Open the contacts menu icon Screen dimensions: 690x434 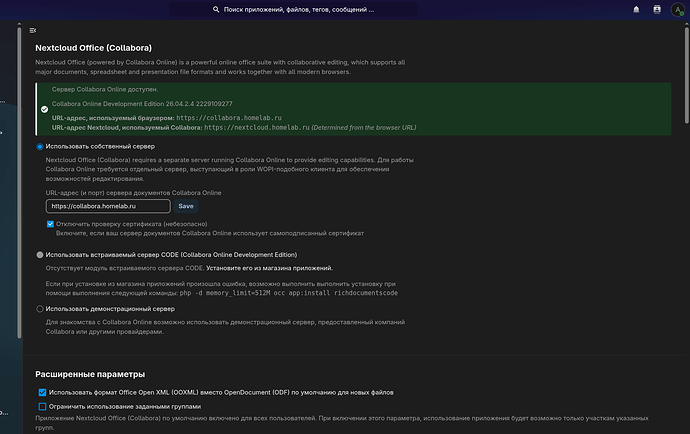(657, 9)
